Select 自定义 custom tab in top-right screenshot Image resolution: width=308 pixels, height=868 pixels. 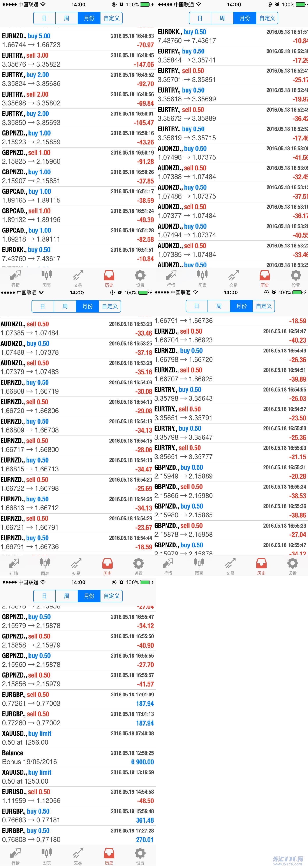point(267,18)
